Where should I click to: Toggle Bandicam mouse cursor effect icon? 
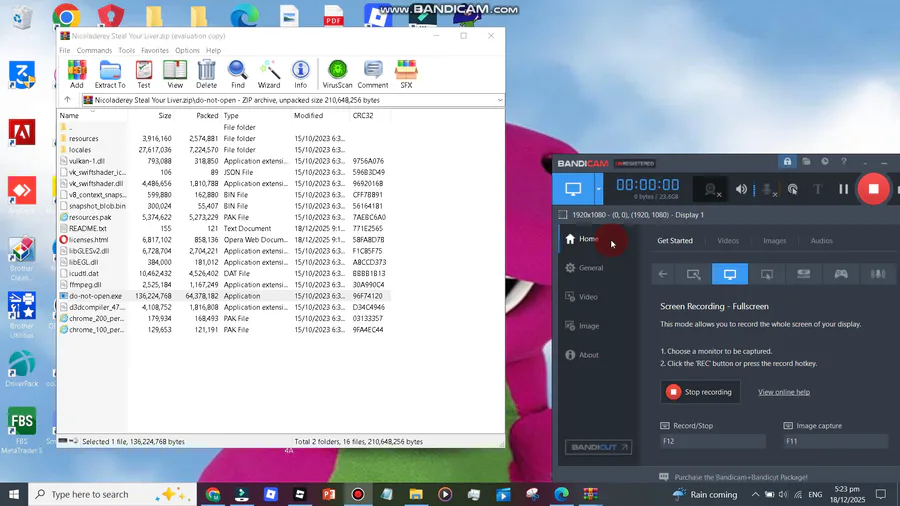pos(793,189)
